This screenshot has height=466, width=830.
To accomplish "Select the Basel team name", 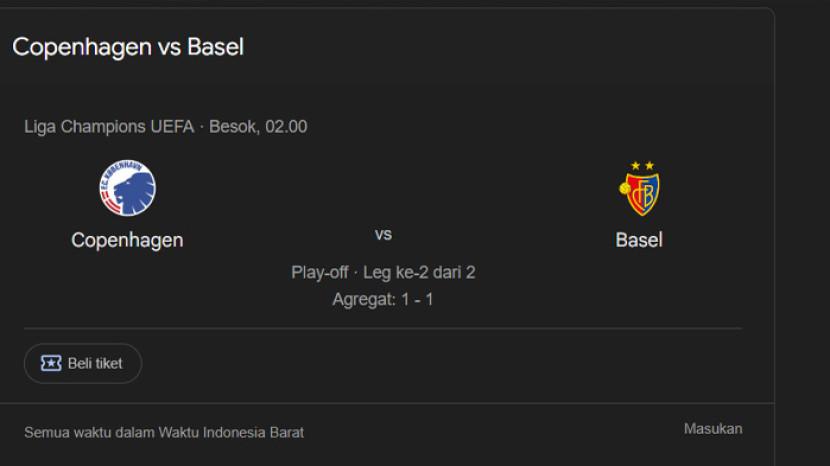I will tap(639, 240).
